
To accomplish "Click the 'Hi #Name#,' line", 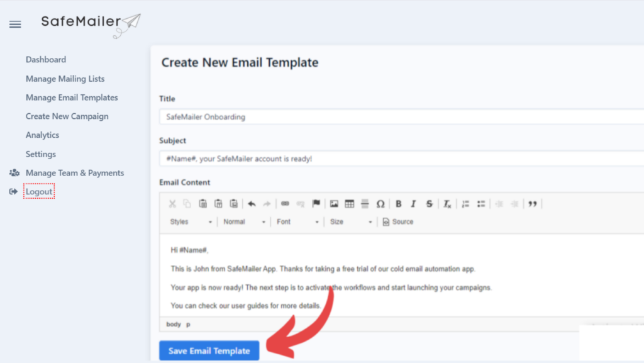I will pyautogui.click(x=190, y=250).
